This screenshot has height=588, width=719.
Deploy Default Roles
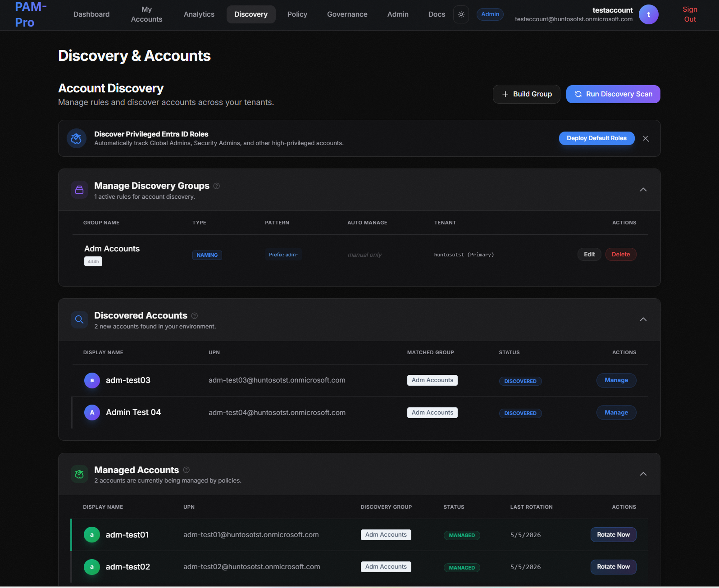[596, 138]
